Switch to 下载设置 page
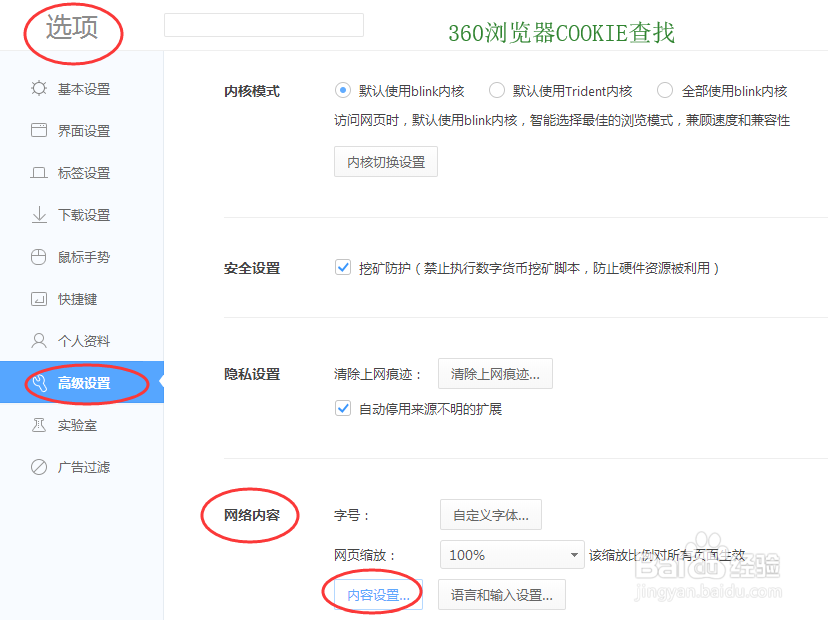The width and height of the screenshot is (828, 620). coord(82,215)
